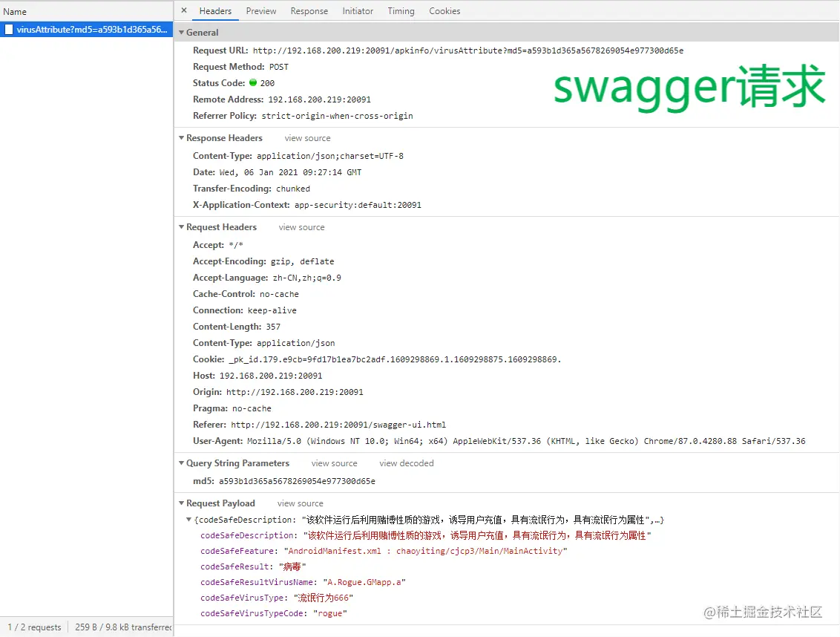Click the 1 / 2 requests status text
This screenshot has height=637, width=840.
[33, 627]
